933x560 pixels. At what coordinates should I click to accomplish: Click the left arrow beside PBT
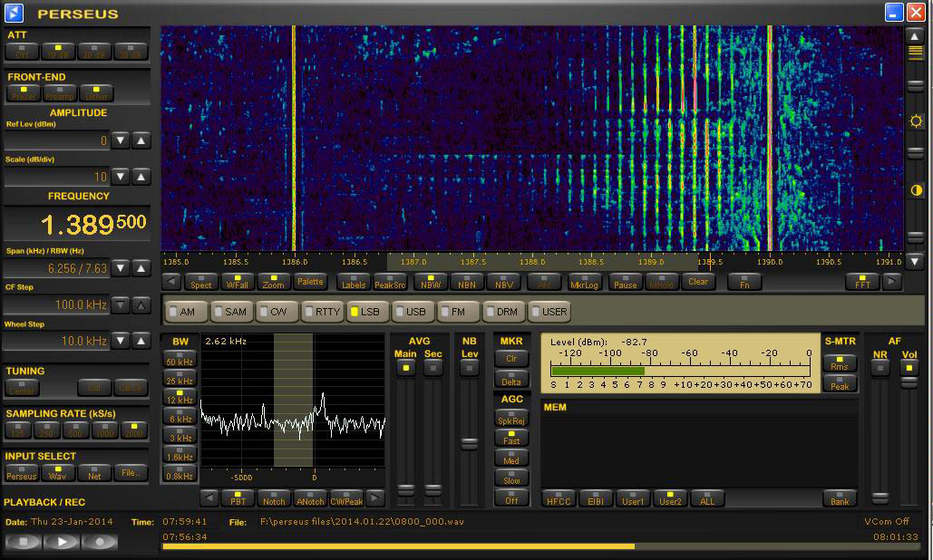pos(209,498)
